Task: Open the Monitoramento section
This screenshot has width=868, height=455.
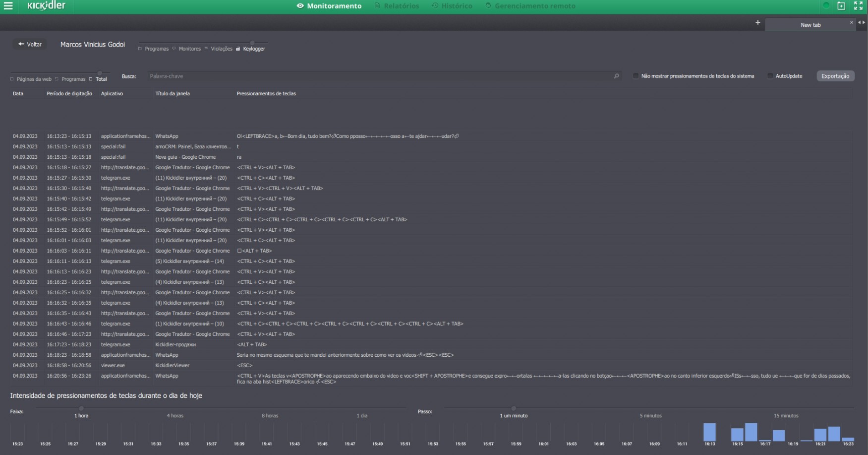Action: pos(329,6)
